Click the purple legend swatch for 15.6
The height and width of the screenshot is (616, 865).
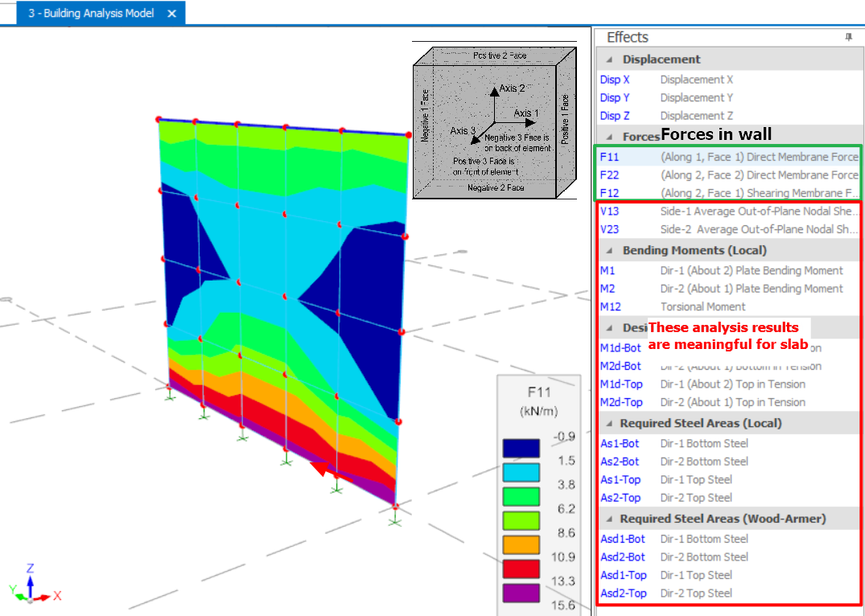[521, 593]
